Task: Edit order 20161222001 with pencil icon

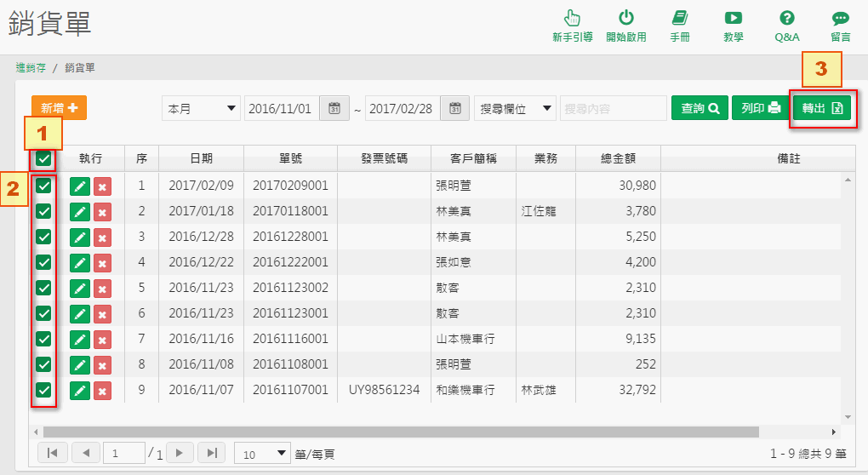Action: click(x=80, y=263)
